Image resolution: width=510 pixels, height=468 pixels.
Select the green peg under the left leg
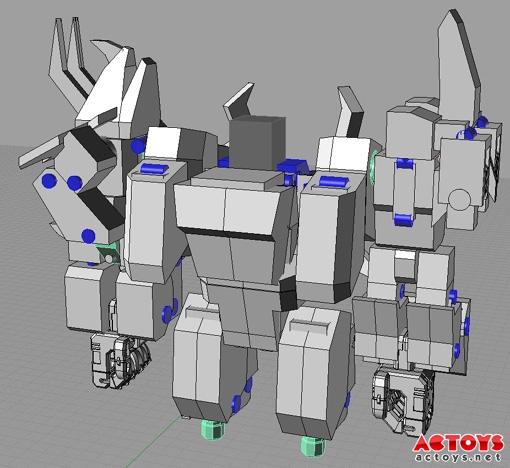tap(213, 430)
